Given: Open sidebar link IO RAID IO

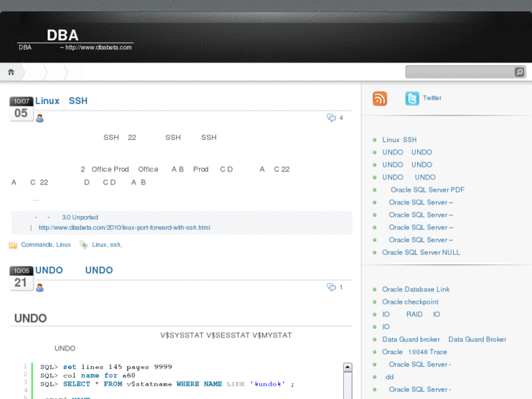Looking at the screenshot, I should 411,315.
